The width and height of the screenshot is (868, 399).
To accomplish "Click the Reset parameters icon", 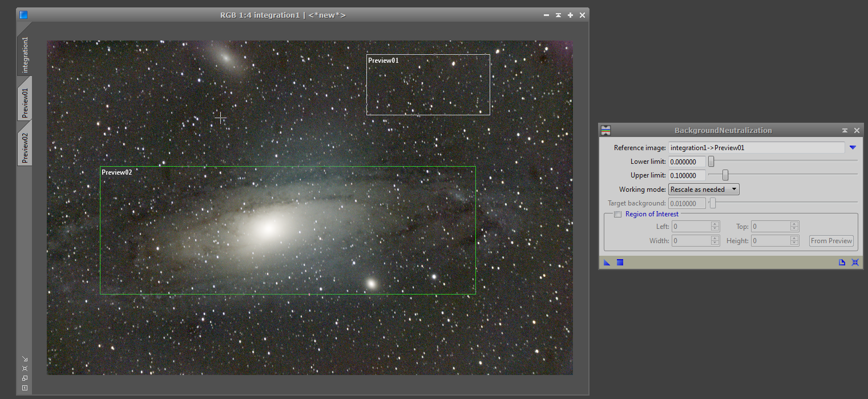I will click(855, 263).
